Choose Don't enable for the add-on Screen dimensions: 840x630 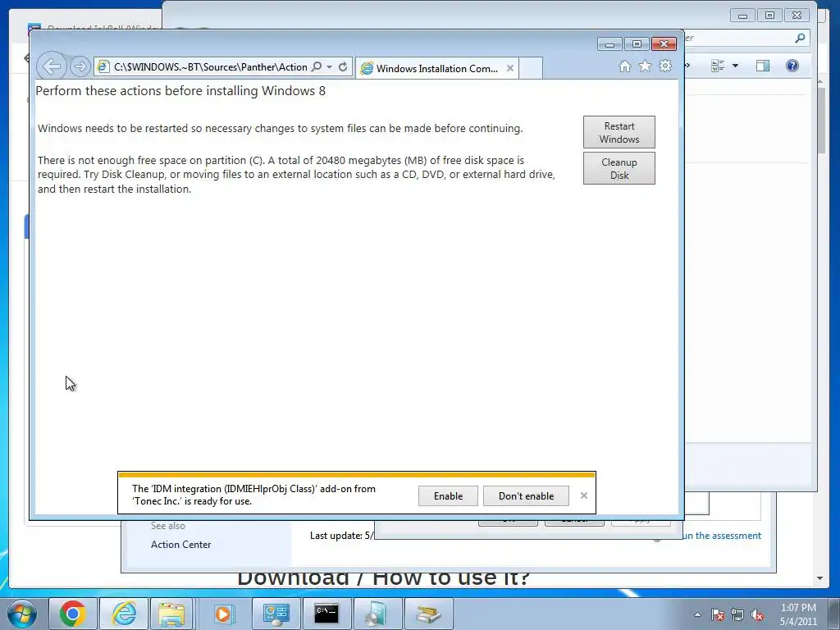pyautogui.click(x=526, y=496)
